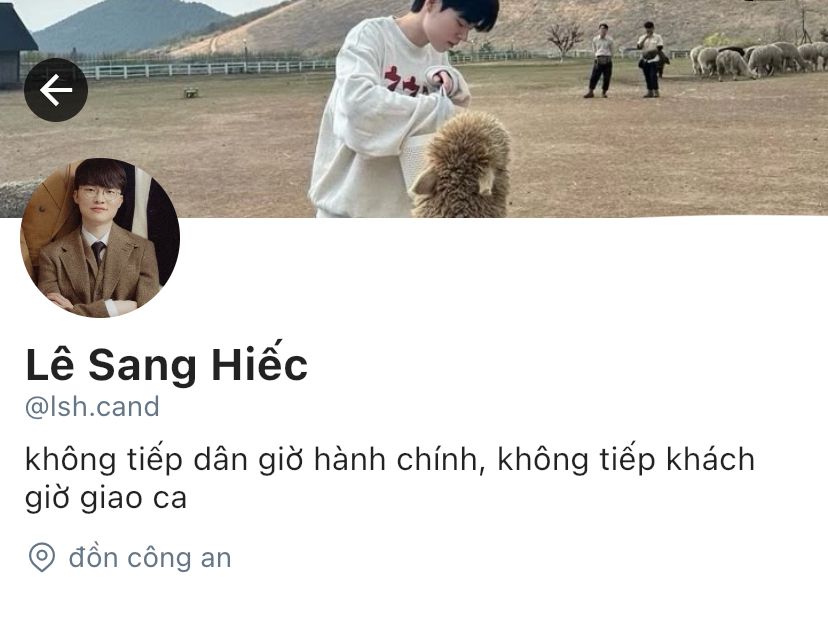Tap the necktie in the profile picture
Image resolution: width=828 pixels, height=632 pixels.
pos(98,252)
